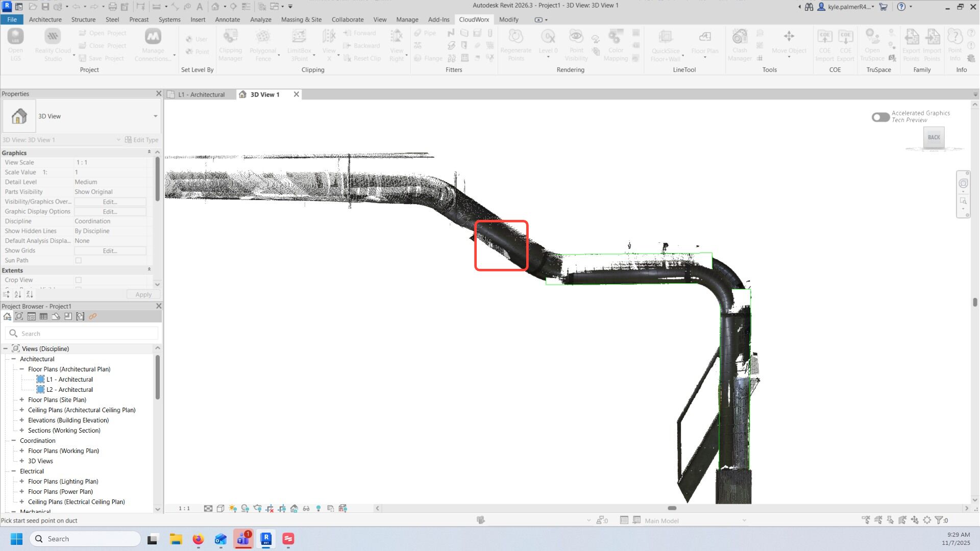The width and height of the screenshot is (980, 551).
Task: Click the Open LGS icon
Action: coord(15,37)
